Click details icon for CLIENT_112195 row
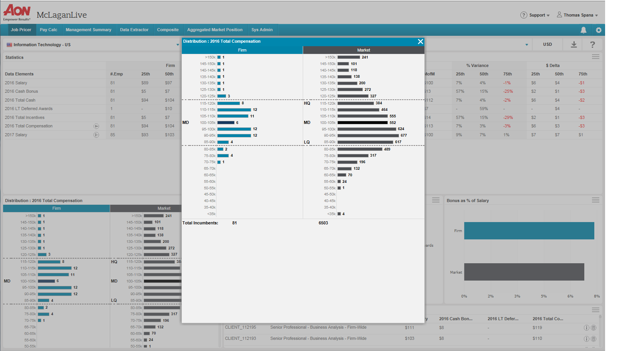The width and height of the screenshot is (644, 351). pos(594,328)
